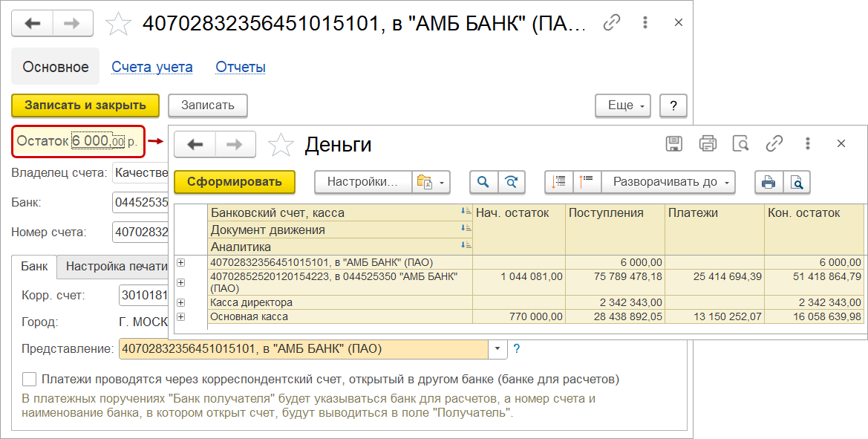Image resolution: width=868 pixels, height=439 pixels.
Task: Open the Разворачивать до dropdown
Action: click(x=668, y=182)
